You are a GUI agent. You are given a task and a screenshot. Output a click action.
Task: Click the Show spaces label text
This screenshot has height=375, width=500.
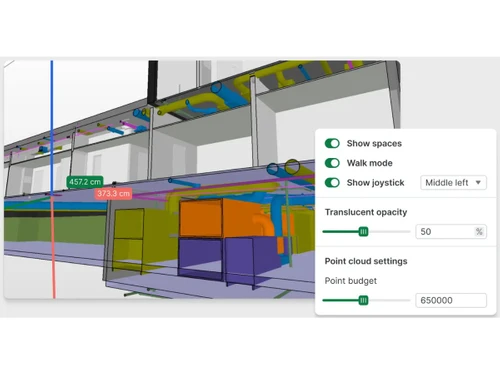pyautogui.click(x=374, y=144)
